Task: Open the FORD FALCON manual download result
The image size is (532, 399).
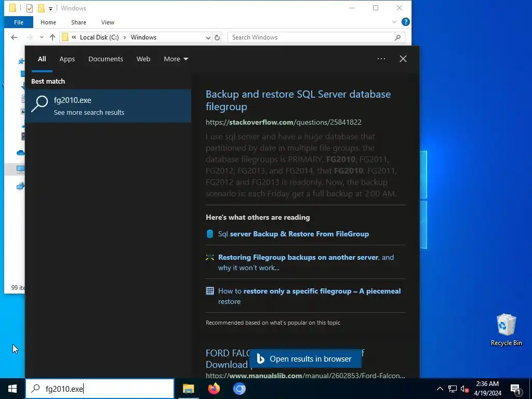Action: pyautogui.click(x=227, y=358)
